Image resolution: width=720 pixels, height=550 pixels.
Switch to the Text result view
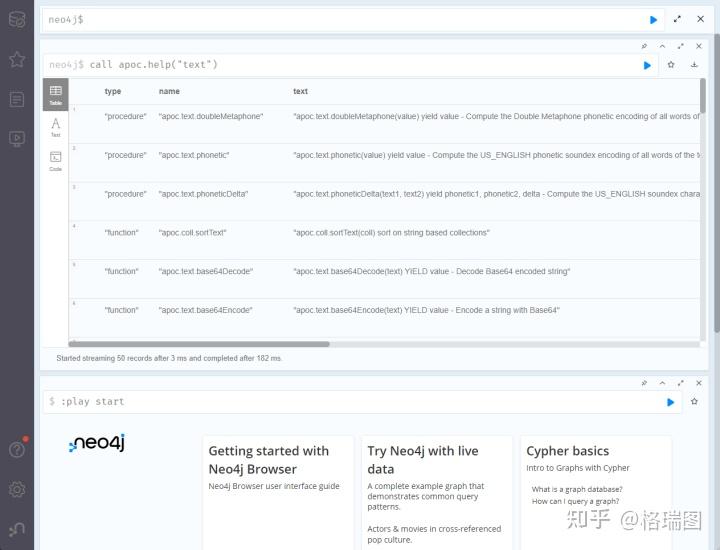(x=56, y=127)
